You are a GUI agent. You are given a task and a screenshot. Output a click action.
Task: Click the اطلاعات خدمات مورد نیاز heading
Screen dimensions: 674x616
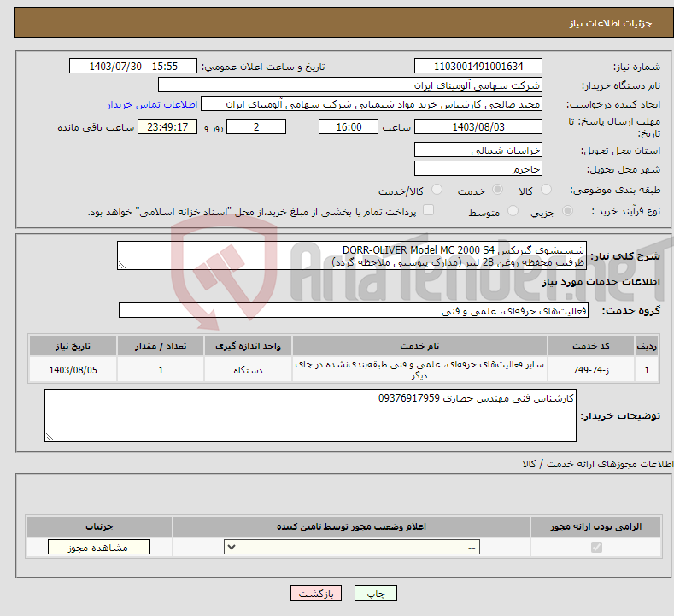tap(601, 282)
